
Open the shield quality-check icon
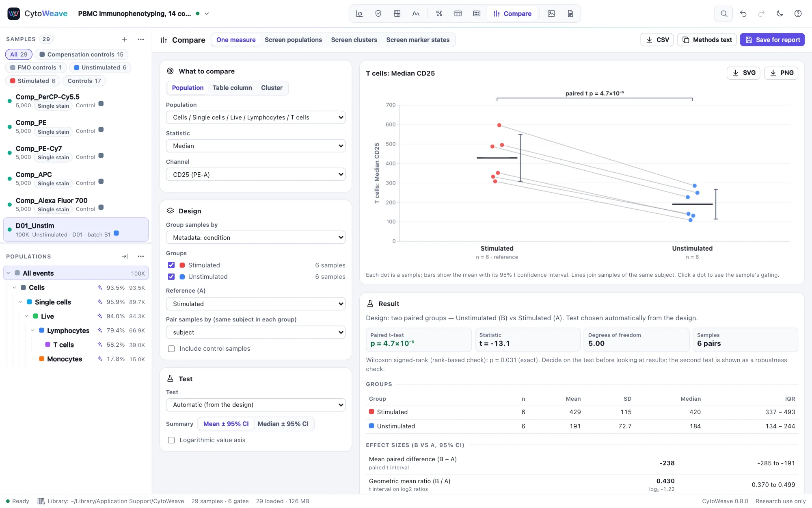[378, 13]
